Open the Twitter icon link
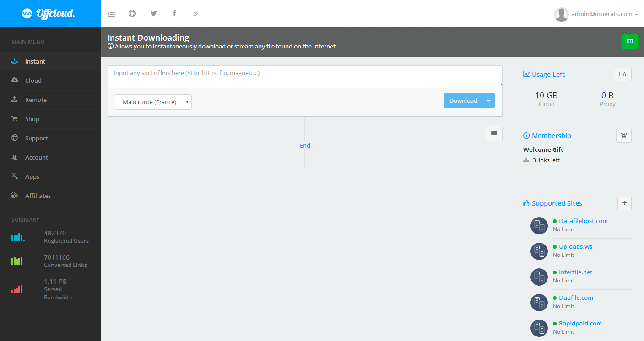 [153, 13]
